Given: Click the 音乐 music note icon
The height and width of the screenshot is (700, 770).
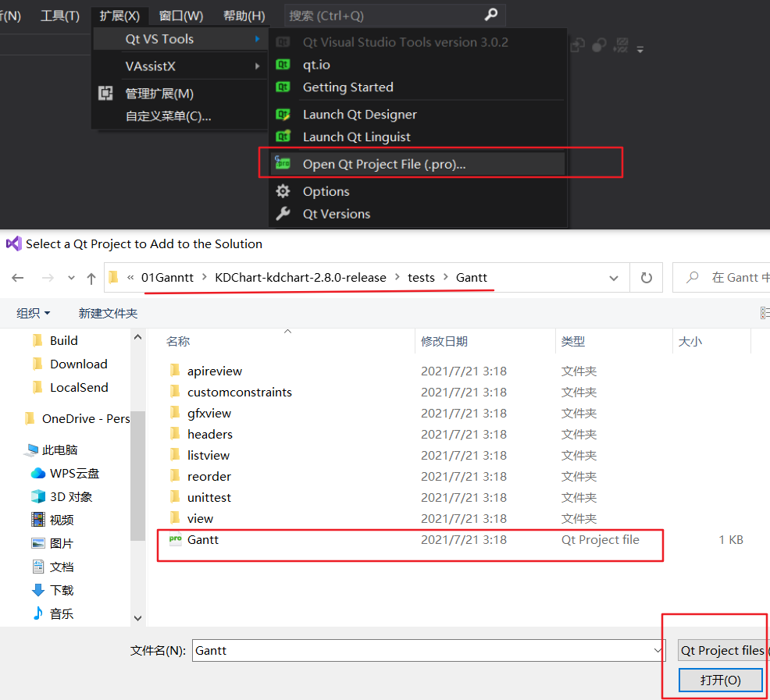Looking at the screenshot, I should (37, 613).
